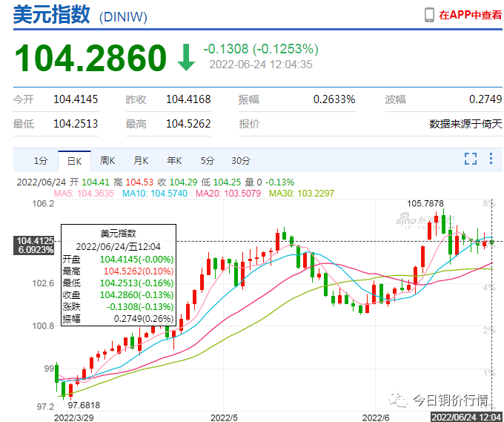Toggle the MA5 moving average legend

click(x=84, y=194)
